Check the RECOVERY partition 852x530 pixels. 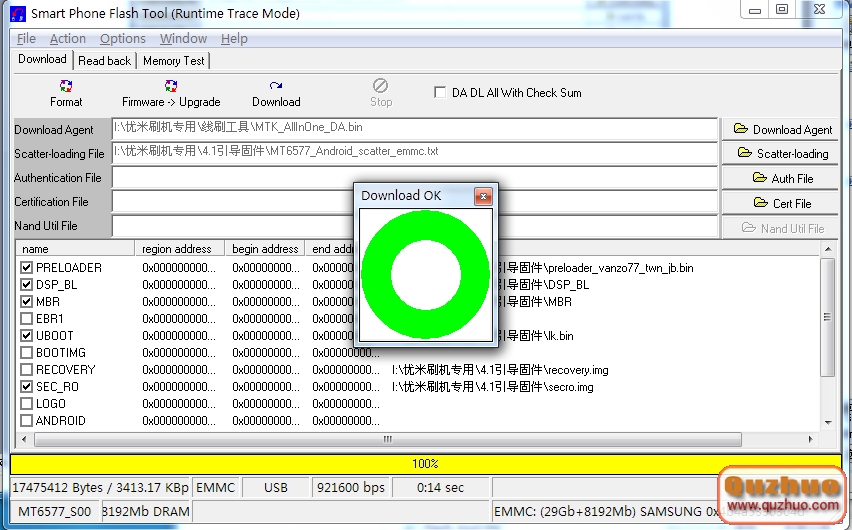click(26, 370)
